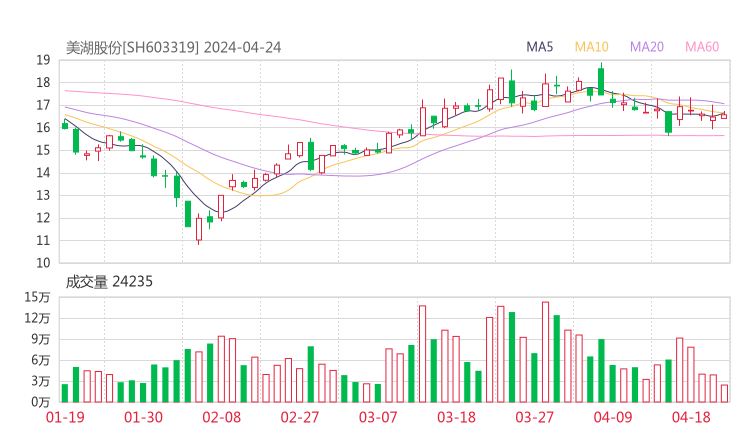
Task: Click the 04-09 date label
Action: click(613, 417)
